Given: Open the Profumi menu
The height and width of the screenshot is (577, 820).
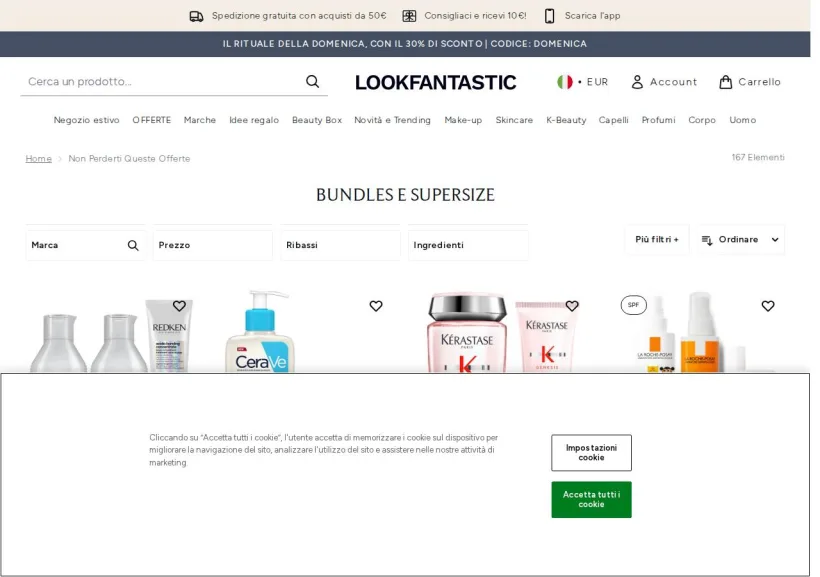Looking at the screenshot, I should pyautogui.click(x=658, y=120).
